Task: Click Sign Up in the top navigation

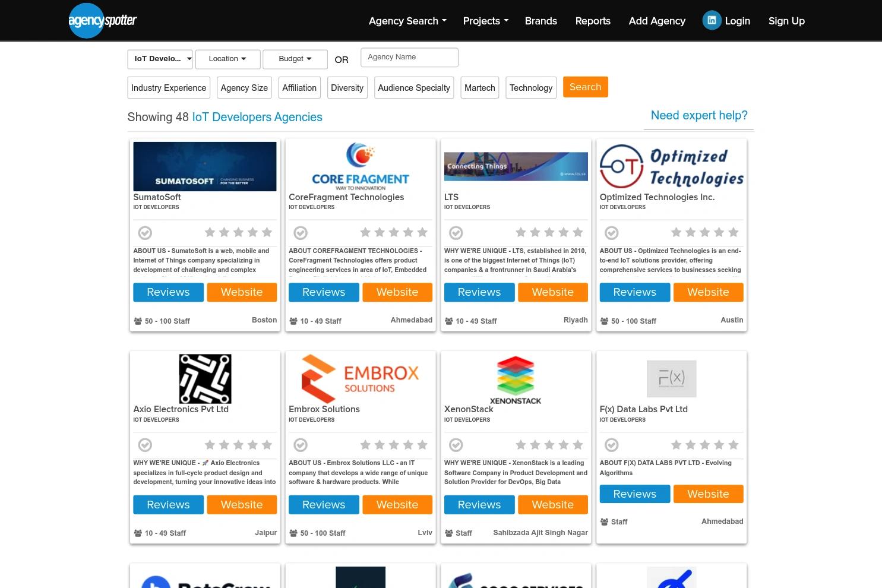Action: coord(786,21)
